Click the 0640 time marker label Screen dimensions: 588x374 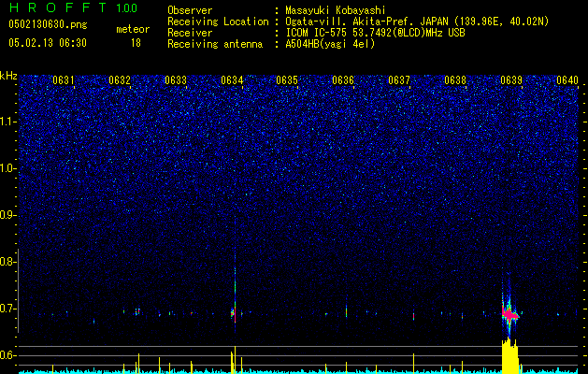567,80
